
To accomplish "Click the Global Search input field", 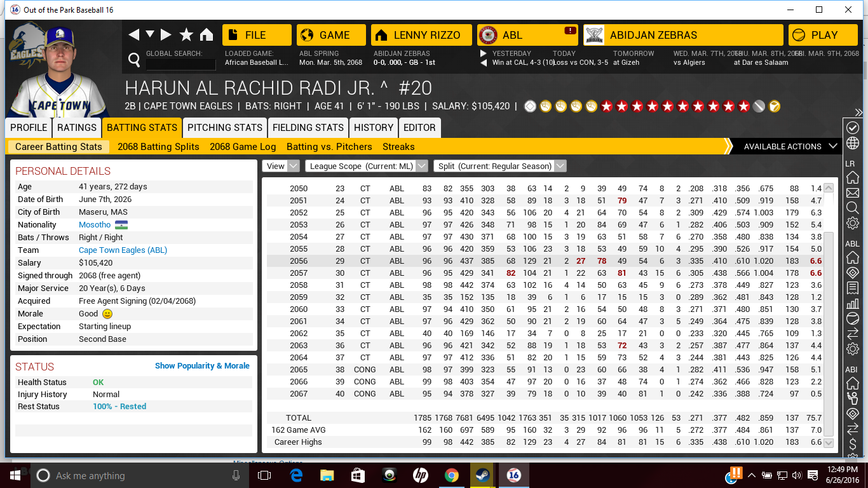I will (180, 64).
